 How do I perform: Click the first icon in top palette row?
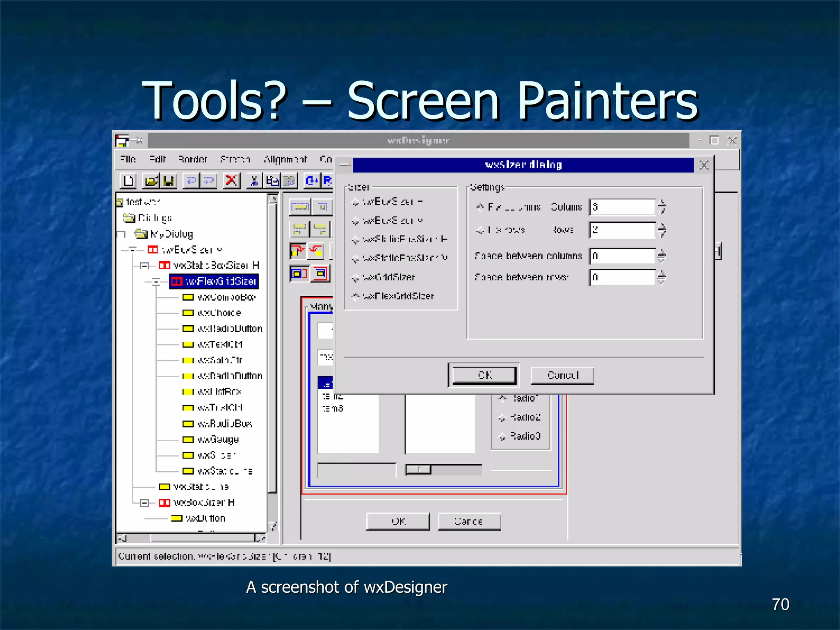click(300, 207)
